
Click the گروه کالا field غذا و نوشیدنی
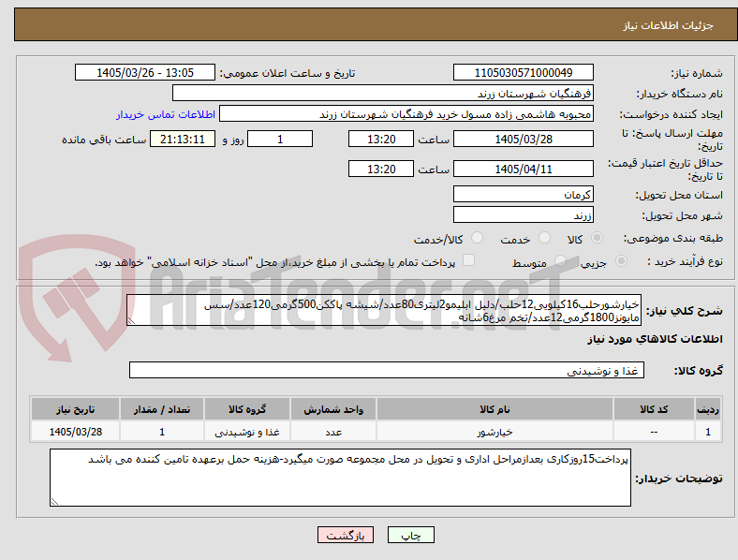[x=387, y=370]
